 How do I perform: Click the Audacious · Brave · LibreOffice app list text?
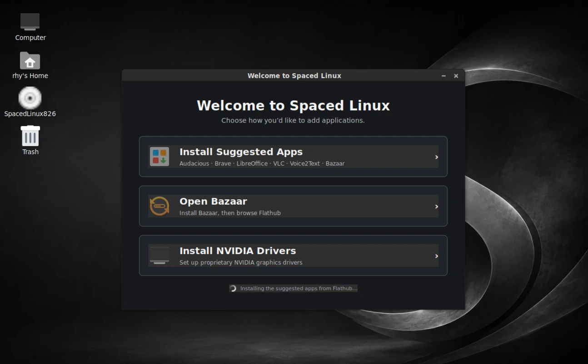pyautogui.click(x=262, y=163)
